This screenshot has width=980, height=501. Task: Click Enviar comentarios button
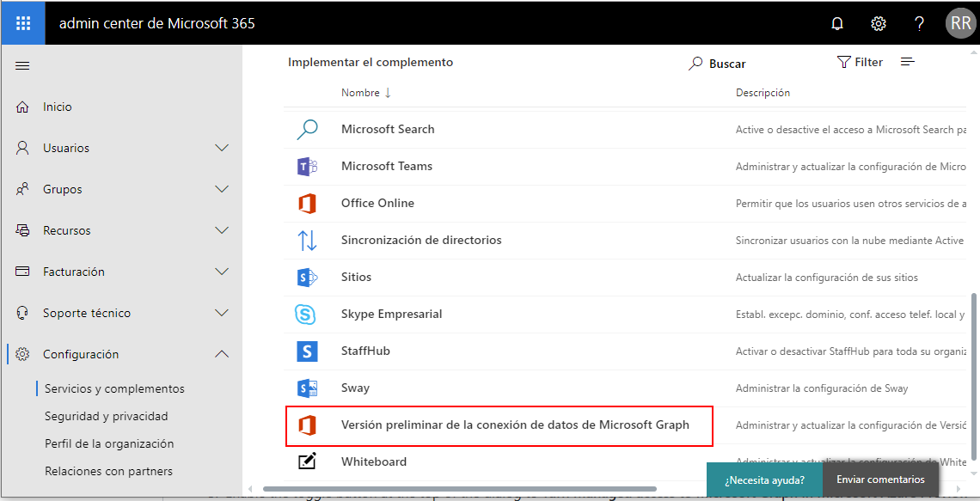881,480
